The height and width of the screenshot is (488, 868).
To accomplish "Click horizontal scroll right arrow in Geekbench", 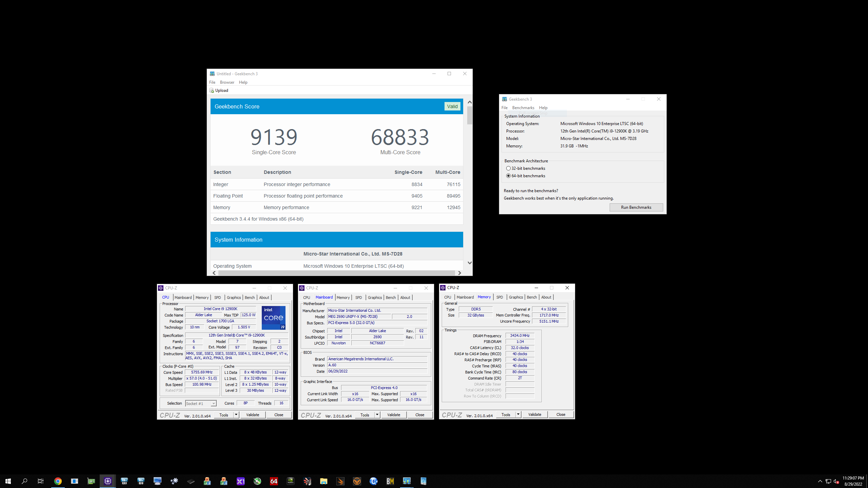I will click(459, 273).
